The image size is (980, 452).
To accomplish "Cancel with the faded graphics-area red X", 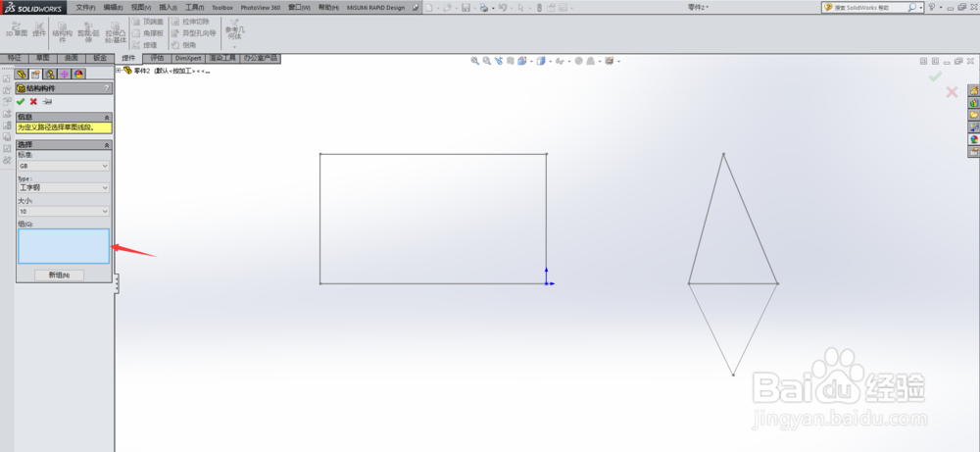I will click(952, 92).
